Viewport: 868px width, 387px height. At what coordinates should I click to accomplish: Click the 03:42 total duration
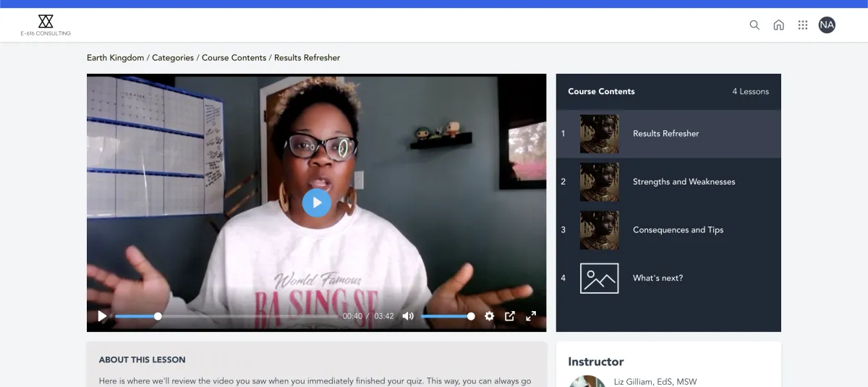[384, 316]
